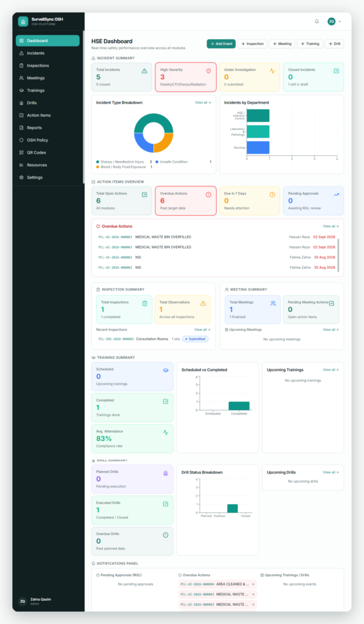
Task: Open the notifications bell icon
Action: pos(317,21)
